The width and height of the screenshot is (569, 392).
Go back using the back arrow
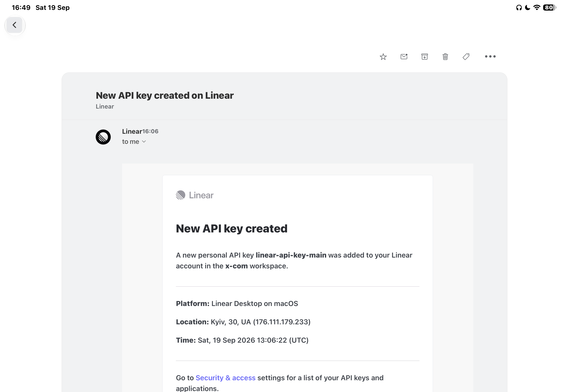point(15,25)
